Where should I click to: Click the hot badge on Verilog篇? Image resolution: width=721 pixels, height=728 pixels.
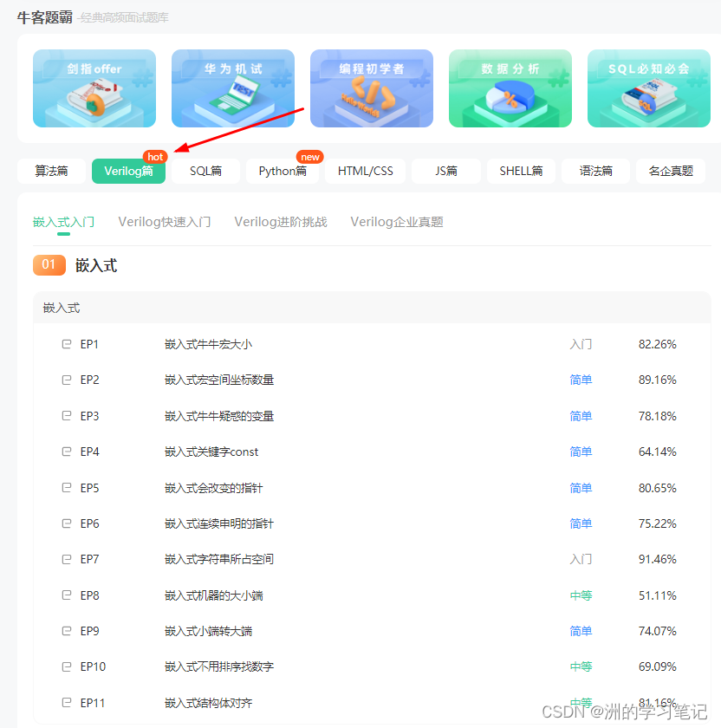click(155, 157)
